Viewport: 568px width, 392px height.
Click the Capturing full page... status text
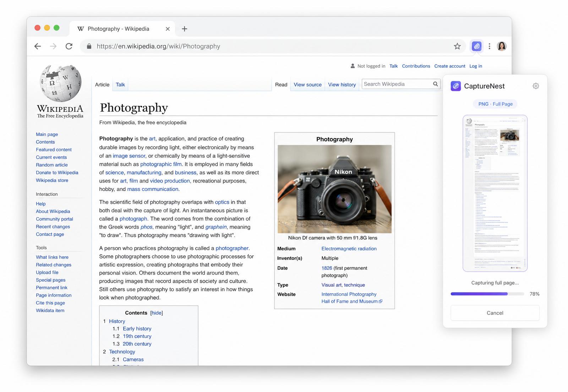pyautogui.click(x=495, y=283)
